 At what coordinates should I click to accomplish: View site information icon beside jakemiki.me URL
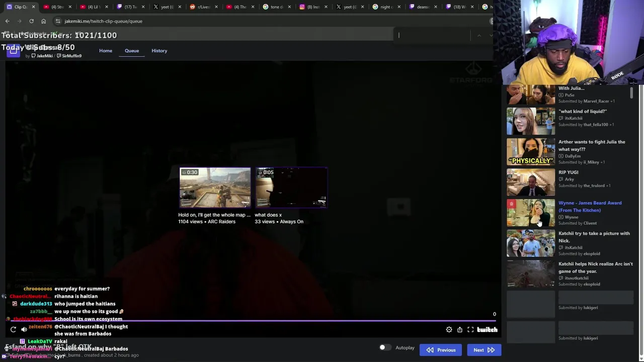point(58,21)
